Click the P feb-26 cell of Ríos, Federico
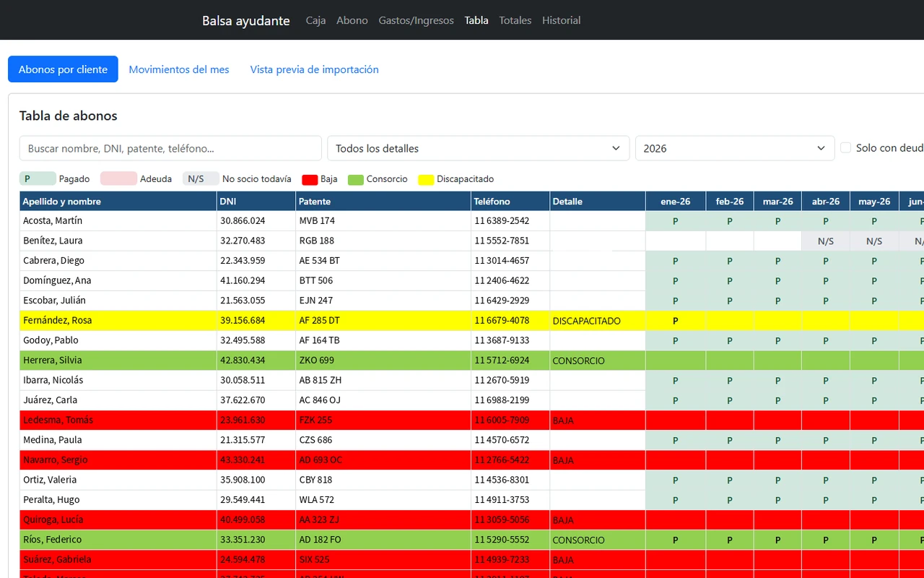The height and width of the screenshot is (578, 924). (730, 540)
